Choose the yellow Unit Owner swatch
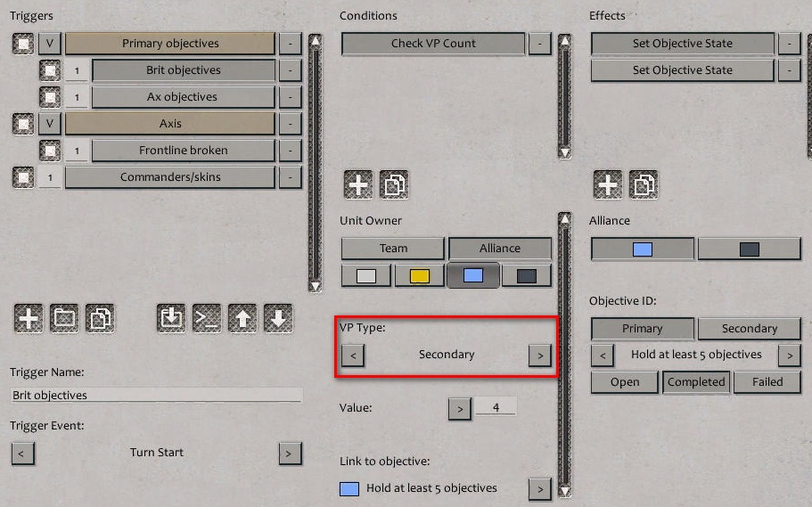Image resolution: width=812 pixels, height=507 pixels. tap(420, 276)
